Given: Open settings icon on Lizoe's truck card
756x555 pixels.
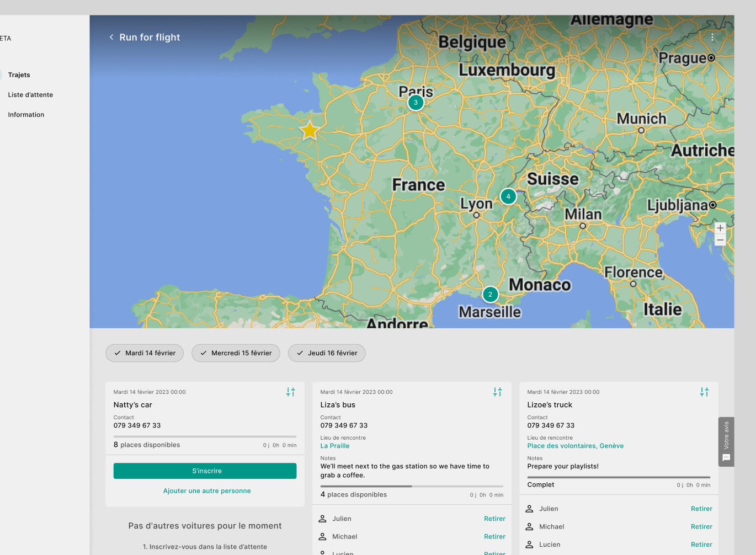Looking at the screenshot, I should pyautogui.click(x=705, y=392).
